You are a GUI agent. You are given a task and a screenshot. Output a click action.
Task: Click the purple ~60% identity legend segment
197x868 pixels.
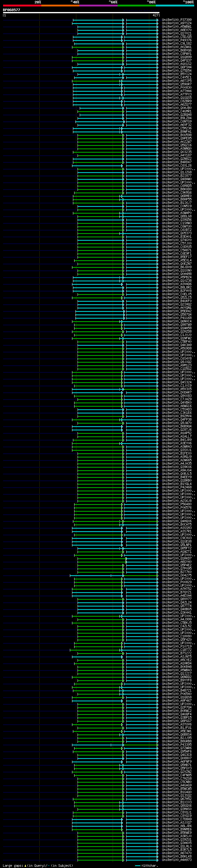click(98, 6)
